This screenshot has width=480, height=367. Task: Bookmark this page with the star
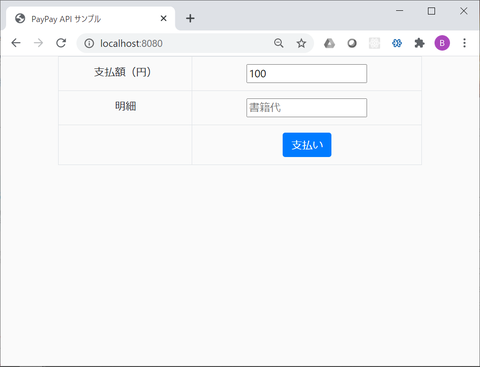click(301, 43)
